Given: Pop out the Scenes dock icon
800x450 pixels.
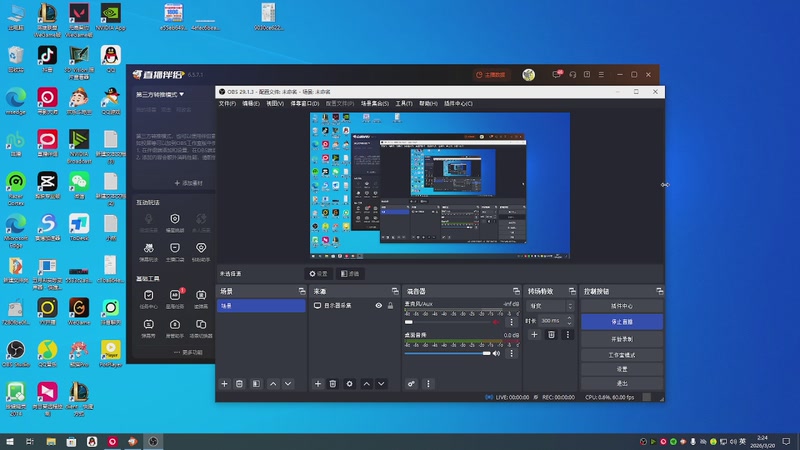Looking at the screenshot, I should point(302,291).
